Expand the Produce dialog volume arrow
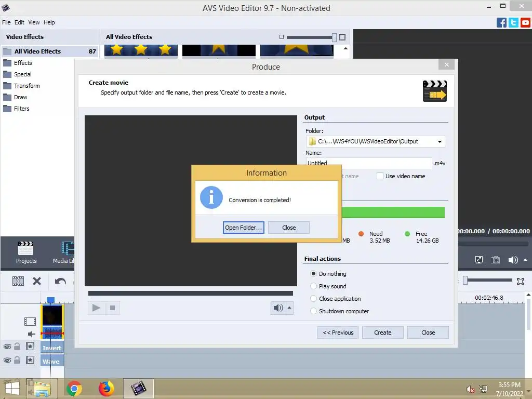Image resolution: width=532 pixels, height=399 pixels. click(289, 308)
